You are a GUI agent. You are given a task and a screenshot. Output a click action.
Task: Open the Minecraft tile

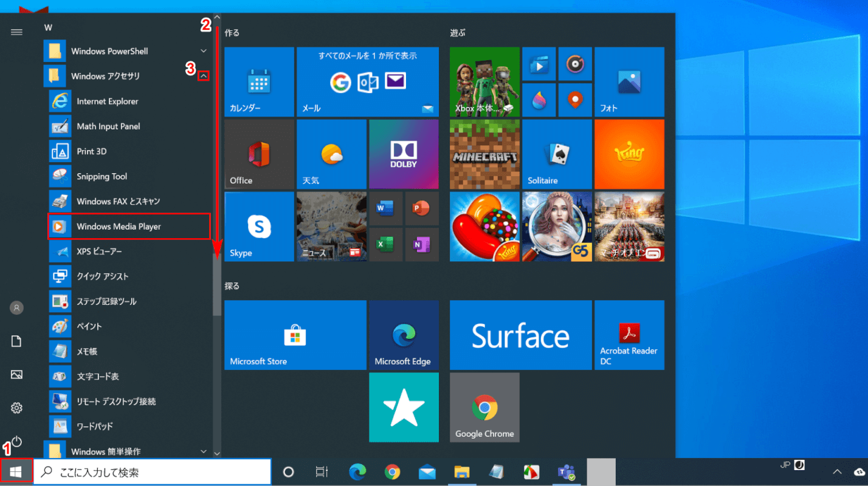click(484, 154)
